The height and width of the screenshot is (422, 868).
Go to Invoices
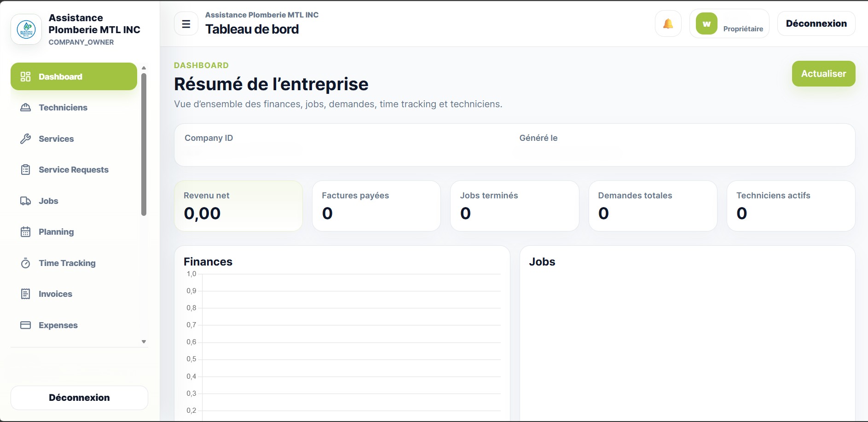(x=74, y=294)
